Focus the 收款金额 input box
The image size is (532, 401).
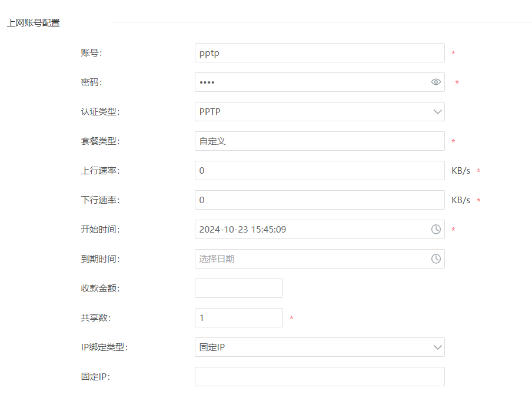point(239,289)
